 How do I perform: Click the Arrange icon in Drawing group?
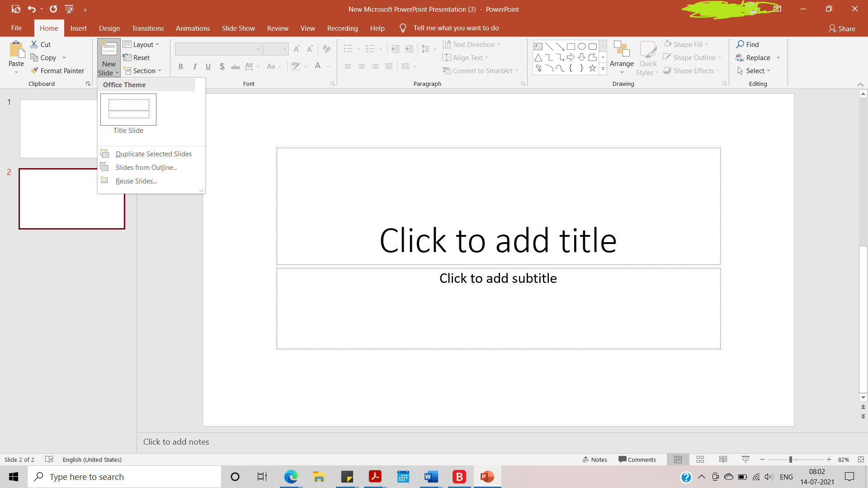[x=621, y=49]
